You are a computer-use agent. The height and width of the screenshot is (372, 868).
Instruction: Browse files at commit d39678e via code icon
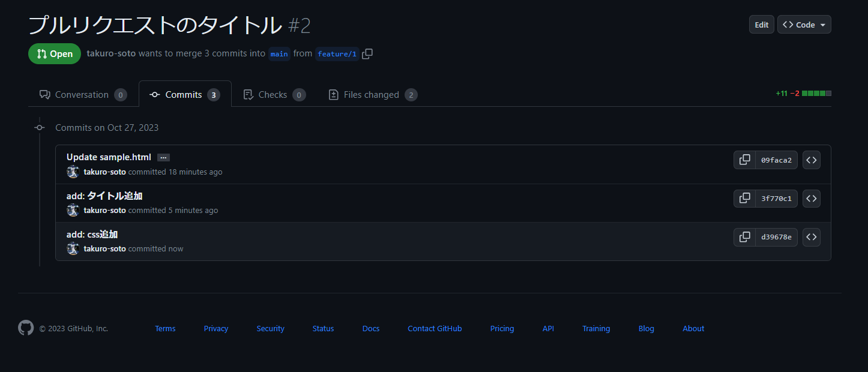click(x=811, y=236)
